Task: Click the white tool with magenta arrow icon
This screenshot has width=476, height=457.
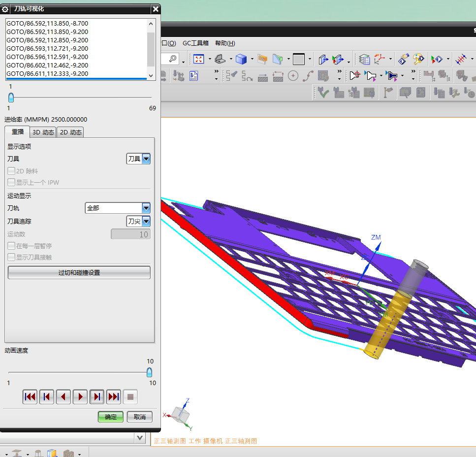Action: click(x=370, y=75)
